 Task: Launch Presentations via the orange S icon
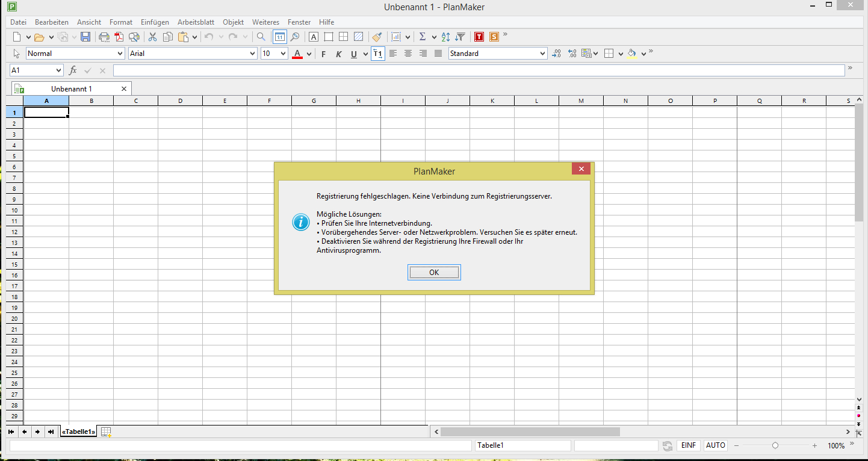[494, 37]
